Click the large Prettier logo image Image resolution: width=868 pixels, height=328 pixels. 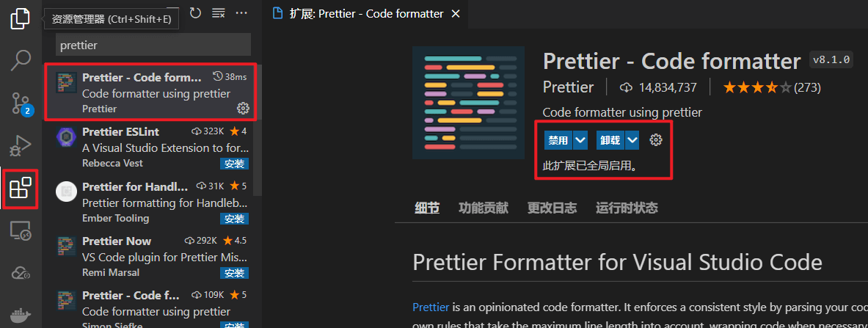pyautogui.click(x=468, y=103)
